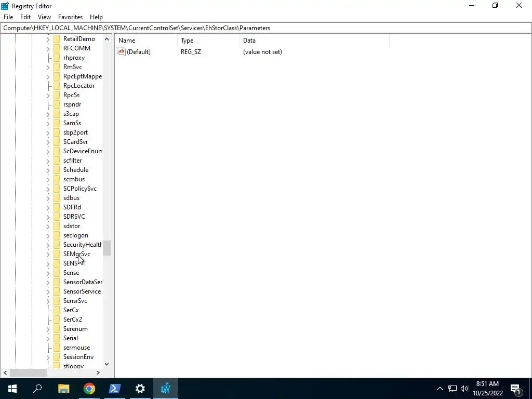Expand the ScDeviceEnum key
The width and height of the screenshot is (532, 399).
(48, 151)
